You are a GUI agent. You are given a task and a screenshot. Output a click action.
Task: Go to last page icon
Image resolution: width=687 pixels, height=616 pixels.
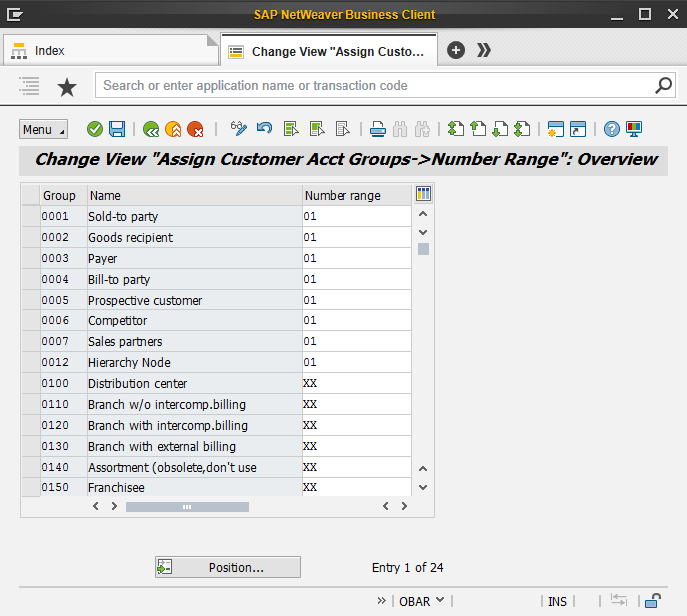pyautogui.click(x=522, y=129)
